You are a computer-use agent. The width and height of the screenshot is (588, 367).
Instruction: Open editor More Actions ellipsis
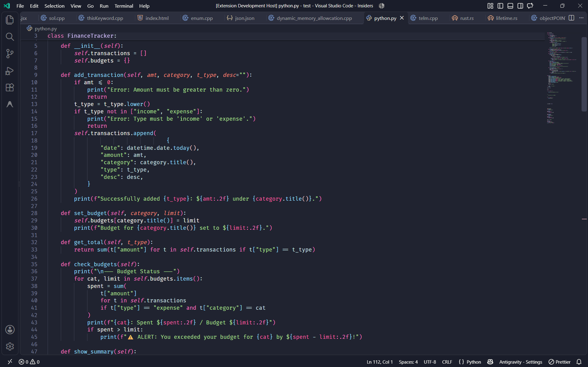581,18
